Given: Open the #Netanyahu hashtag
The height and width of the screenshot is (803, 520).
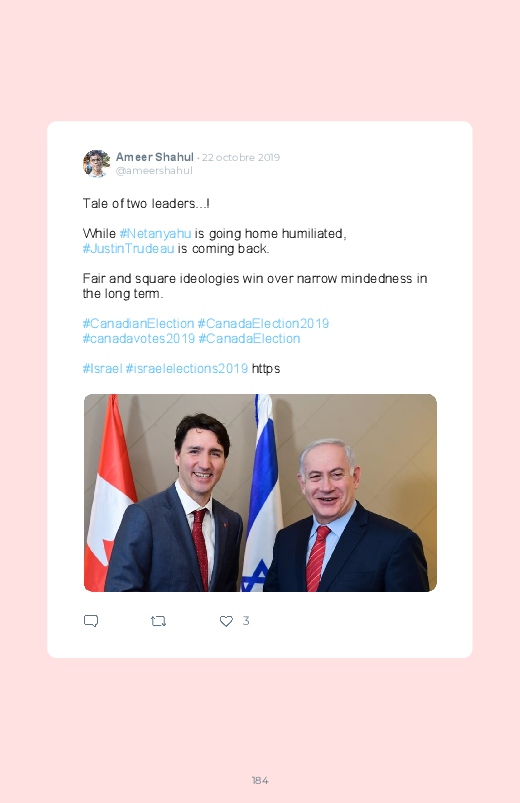Looking at the screenshot, I should click(x=155, y=234).
